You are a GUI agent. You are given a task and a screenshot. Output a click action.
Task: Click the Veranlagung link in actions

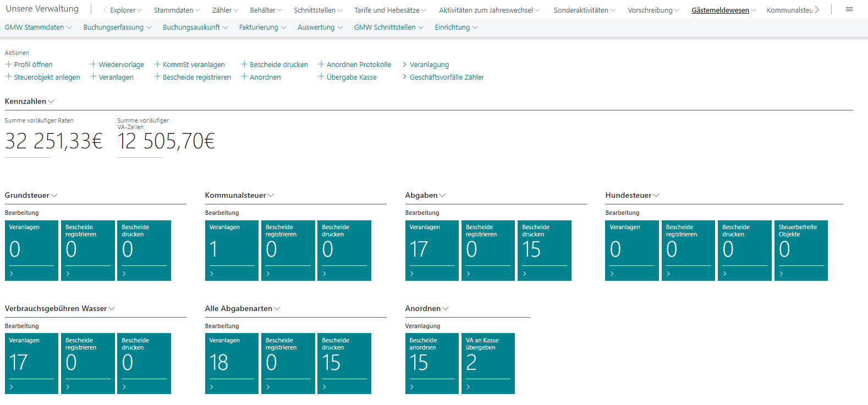pyautogui.click(x=429, y=64)
